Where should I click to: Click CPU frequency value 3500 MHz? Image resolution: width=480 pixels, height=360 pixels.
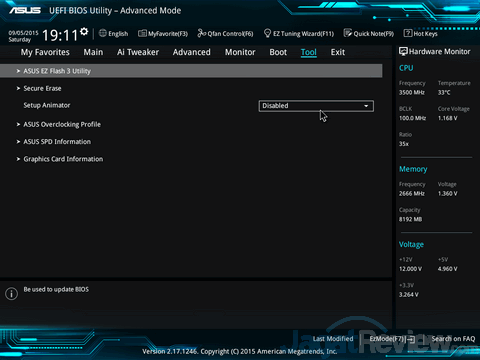[x=412, y=93]
